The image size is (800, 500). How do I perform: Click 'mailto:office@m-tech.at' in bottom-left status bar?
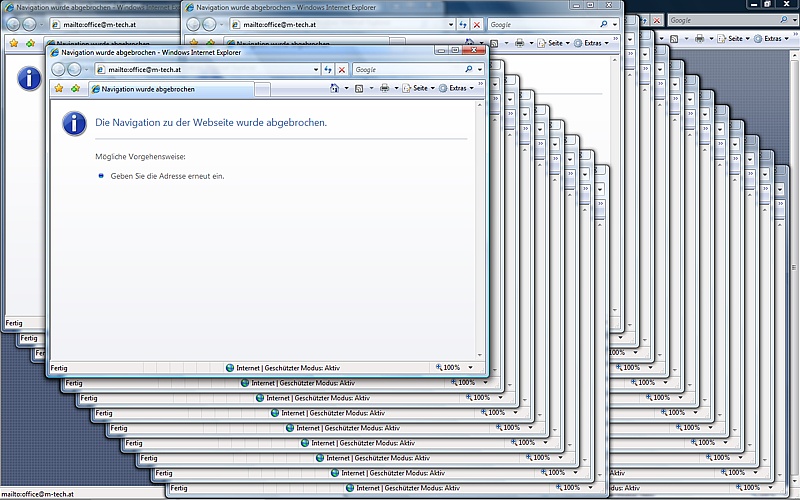click(38, 494)
